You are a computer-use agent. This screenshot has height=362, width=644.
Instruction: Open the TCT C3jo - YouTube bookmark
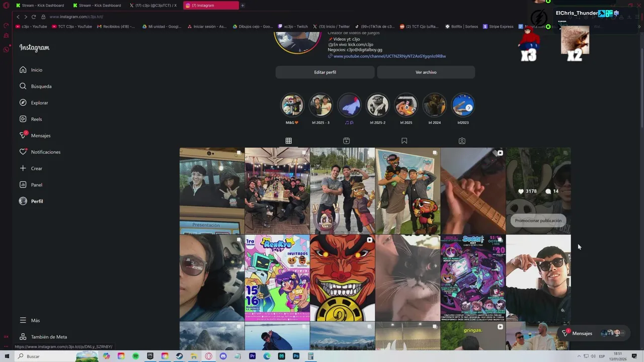coord(72,27)
